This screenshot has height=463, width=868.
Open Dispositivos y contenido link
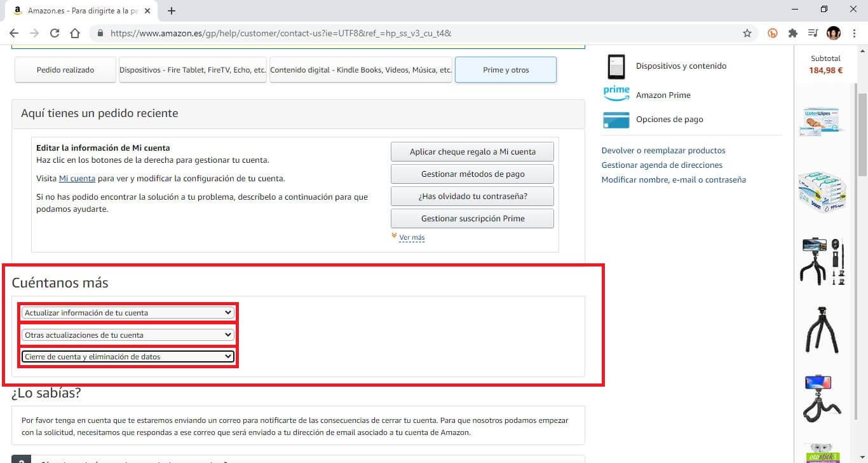tap(681, 66)
